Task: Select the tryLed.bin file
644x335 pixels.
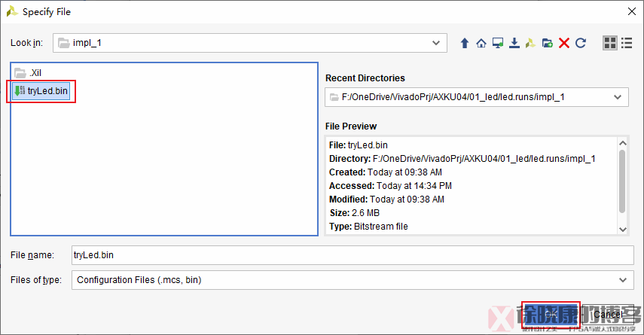Action: point(45,91)
